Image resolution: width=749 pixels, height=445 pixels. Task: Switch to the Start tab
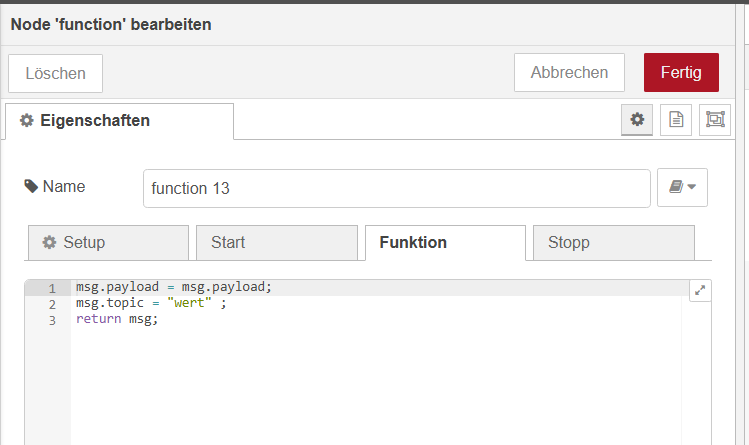[x=276, y=243]
